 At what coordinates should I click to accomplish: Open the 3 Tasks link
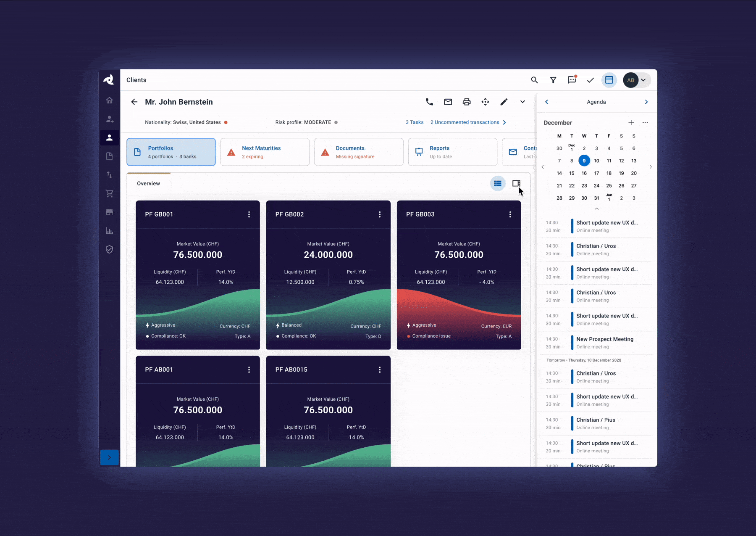415,122
